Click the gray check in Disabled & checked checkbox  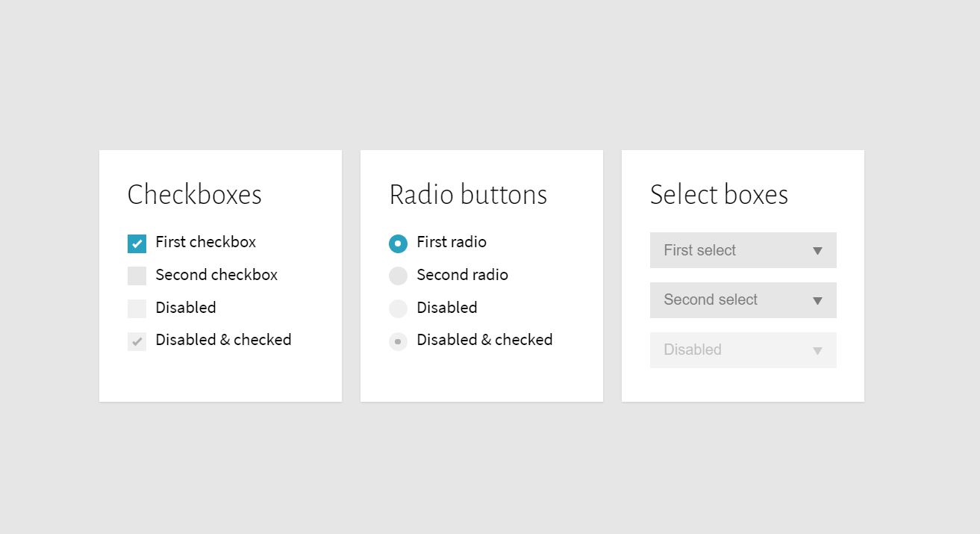(x=136, y=340)
